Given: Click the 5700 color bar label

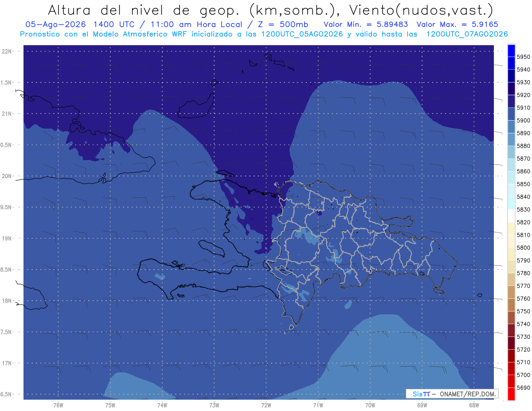Looking at the screenshot, I should 523,375.
